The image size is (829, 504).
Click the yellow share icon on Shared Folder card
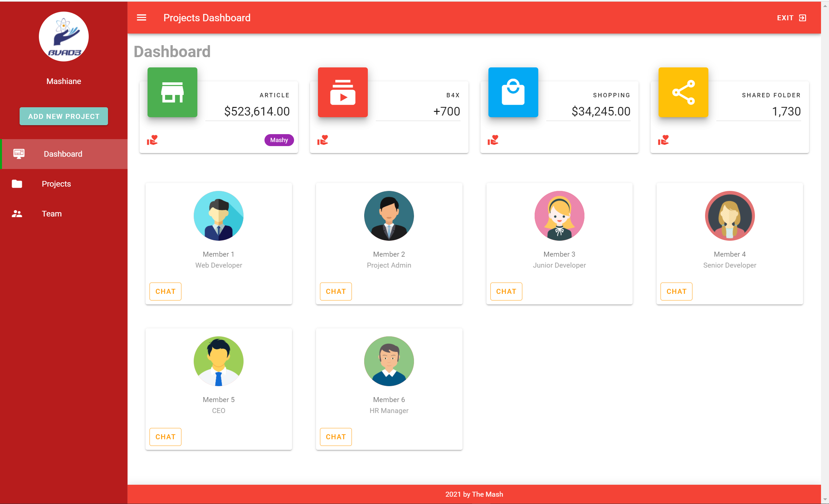coord(683,92)
